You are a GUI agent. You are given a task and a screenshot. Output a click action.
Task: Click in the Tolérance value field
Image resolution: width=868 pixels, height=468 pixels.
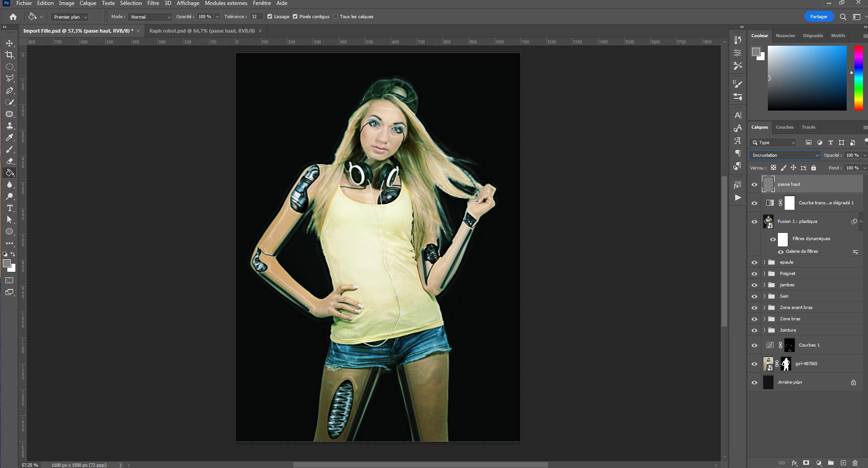[256, 17]
